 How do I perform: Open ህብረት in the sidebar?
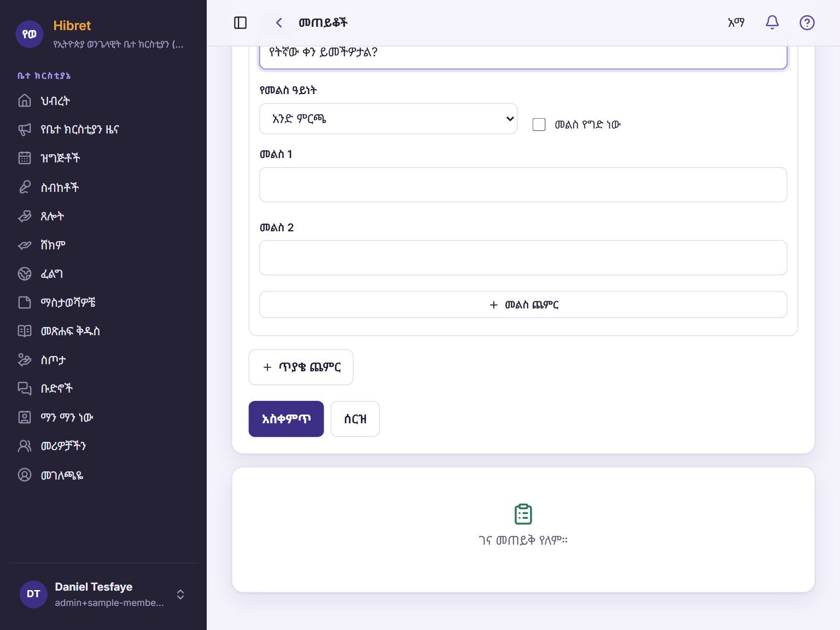pos(103,101)
